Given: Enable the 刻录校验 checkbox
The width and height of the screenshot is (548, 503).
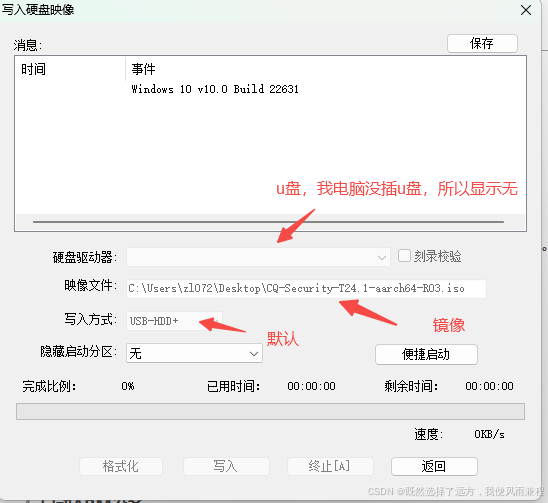Looking at the screenshot, I should (404, 256).
